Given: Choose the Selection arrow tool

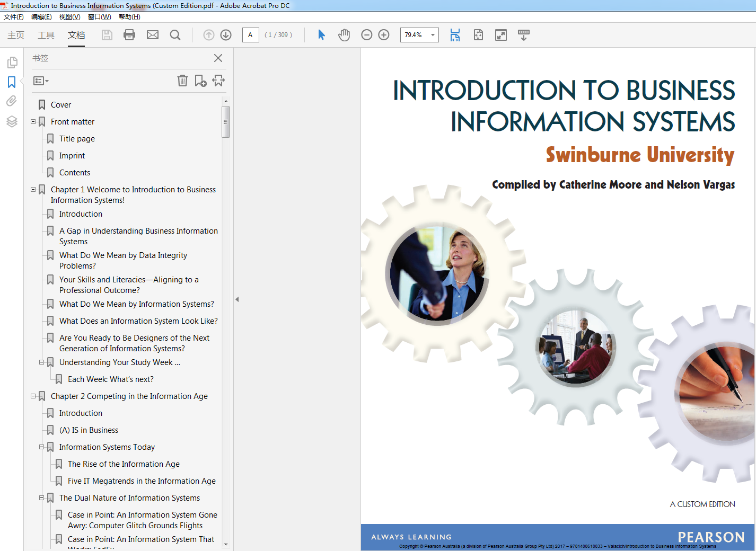Looking at the screenshot, I should tap(321, 35).
